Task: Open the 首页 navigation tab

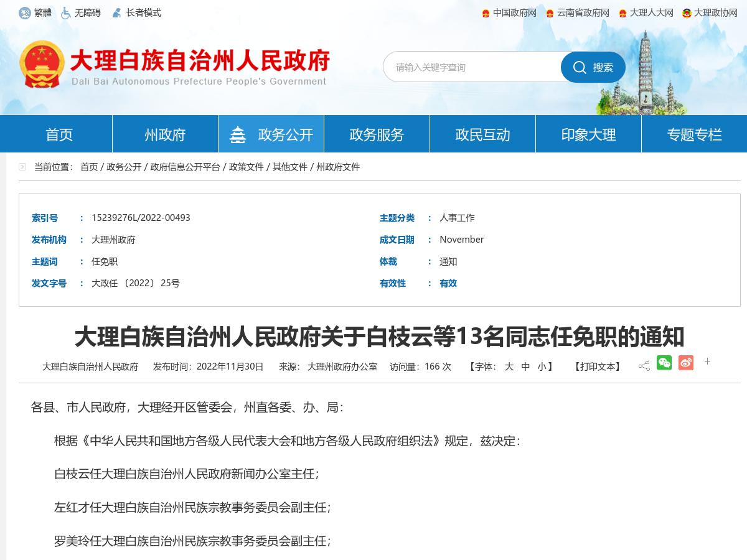Action: (58, 133)
